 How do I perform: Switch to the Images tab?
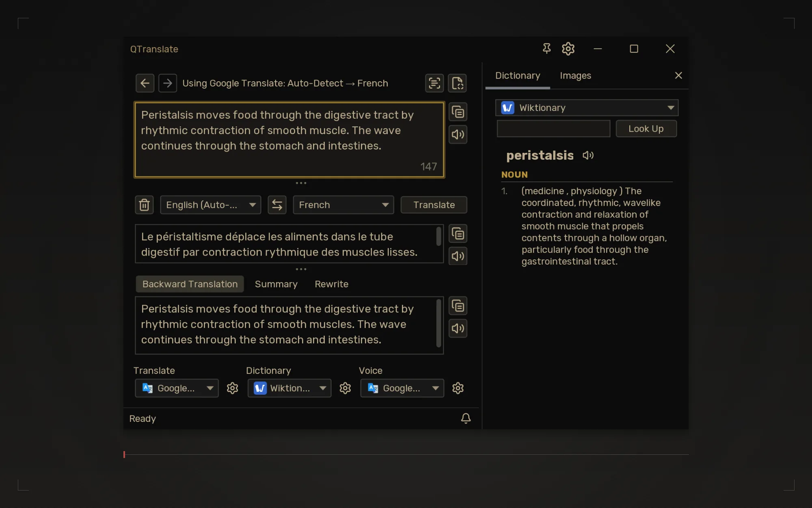575,76
